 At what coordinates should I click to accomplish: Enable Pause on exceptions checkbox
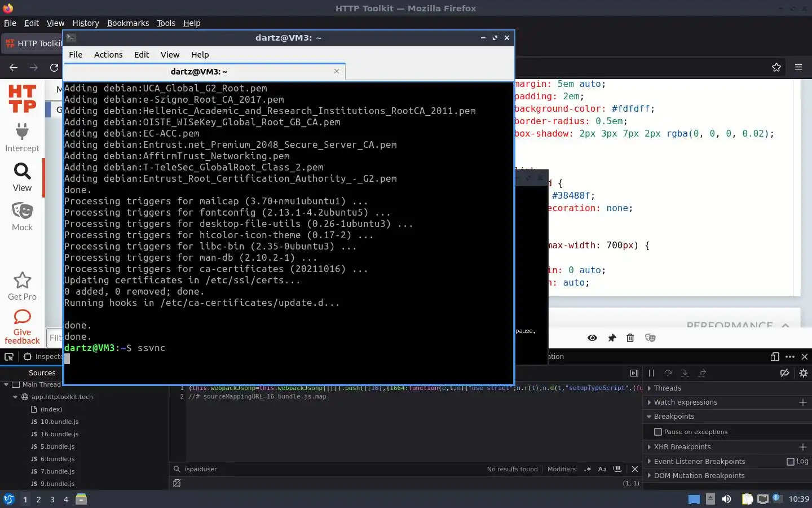coord(657,432)
